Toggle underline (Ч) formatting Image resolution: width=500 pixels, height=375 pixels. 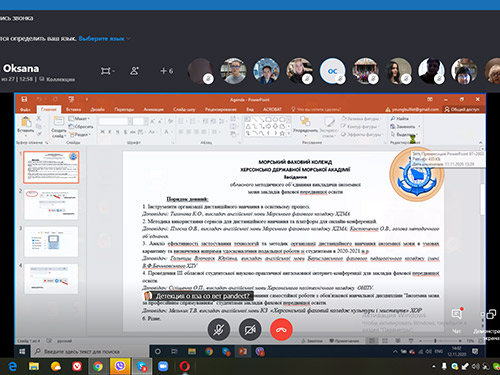[118, 132]
